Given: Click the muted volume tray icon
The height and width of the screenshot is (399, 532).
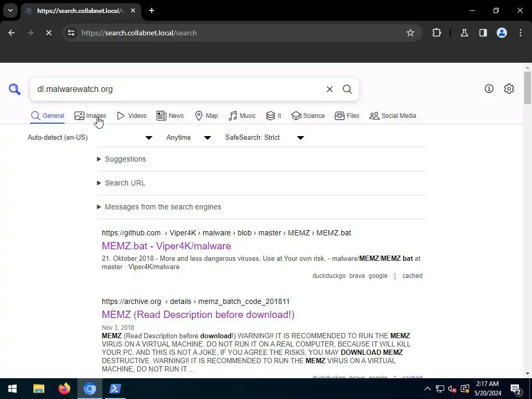Looking at the screenshot, I should pos(453,389).
